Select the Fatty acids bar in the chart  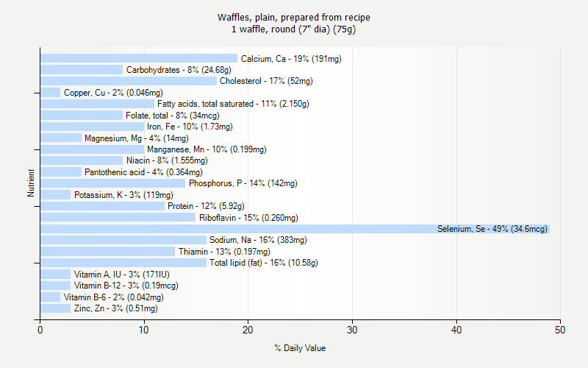(x=98, y=104)
